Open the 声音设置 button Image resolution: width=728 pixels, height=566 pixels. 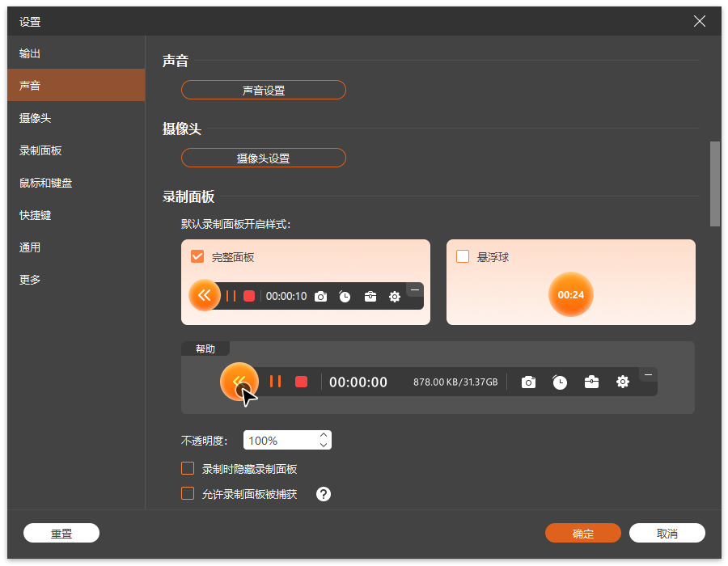click(x=263, y=91)
